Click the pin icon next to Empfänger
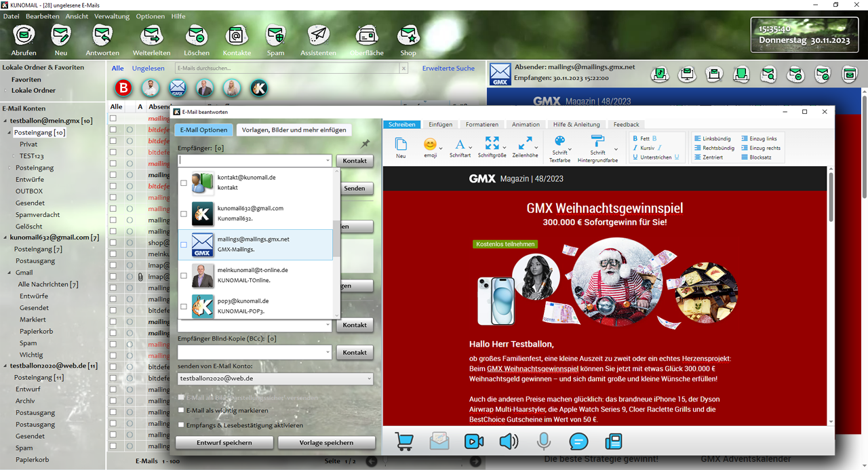The width and height of the screenshot is (868, 470). 366,144
